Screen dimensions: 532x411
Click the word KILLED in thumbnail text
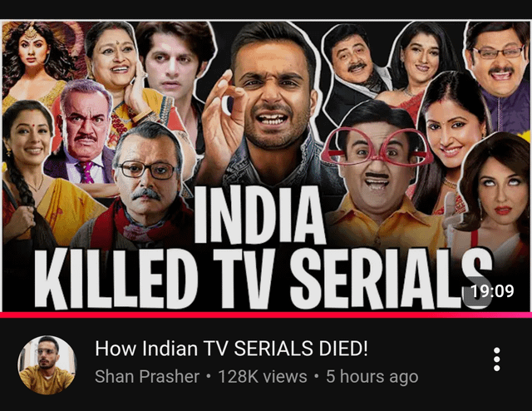click(116, 279)
